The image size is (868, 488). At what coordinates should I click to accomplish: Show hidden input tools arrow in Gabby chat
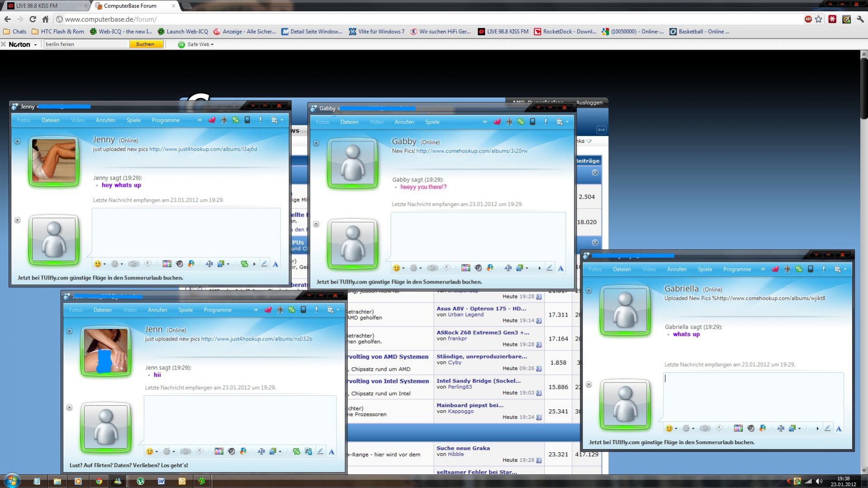coord(539,268)
